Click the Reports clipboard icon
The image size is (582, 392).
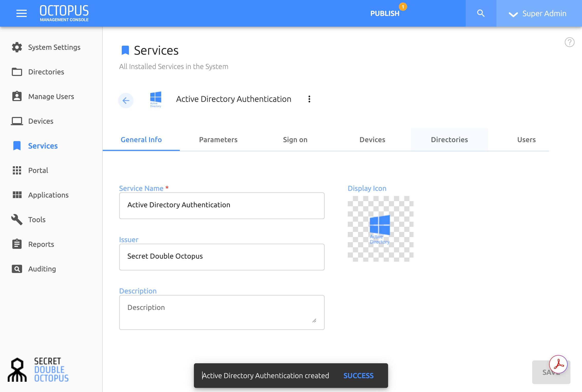17,244
